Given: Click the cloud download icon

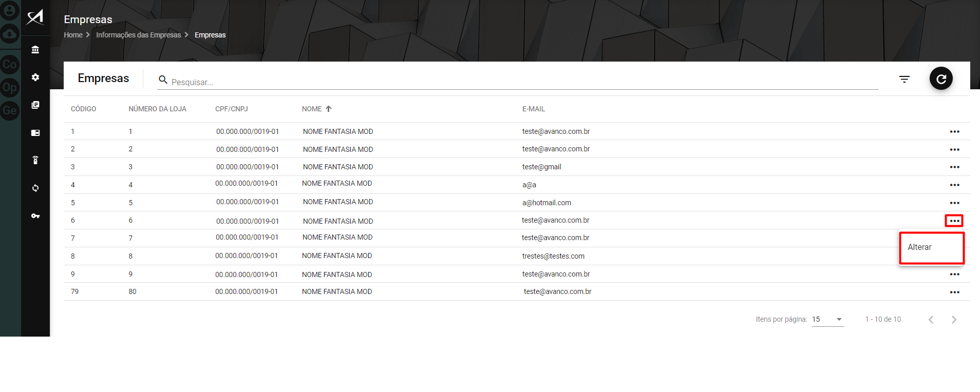Looking at the screenshot, I should [10, 34].
